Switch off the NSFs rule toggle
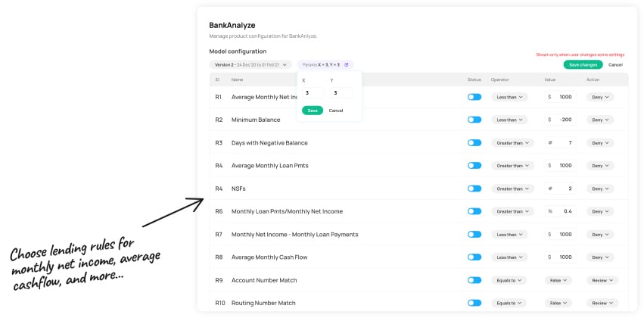This screenshot has height=318, width=644. click(474, 189)
